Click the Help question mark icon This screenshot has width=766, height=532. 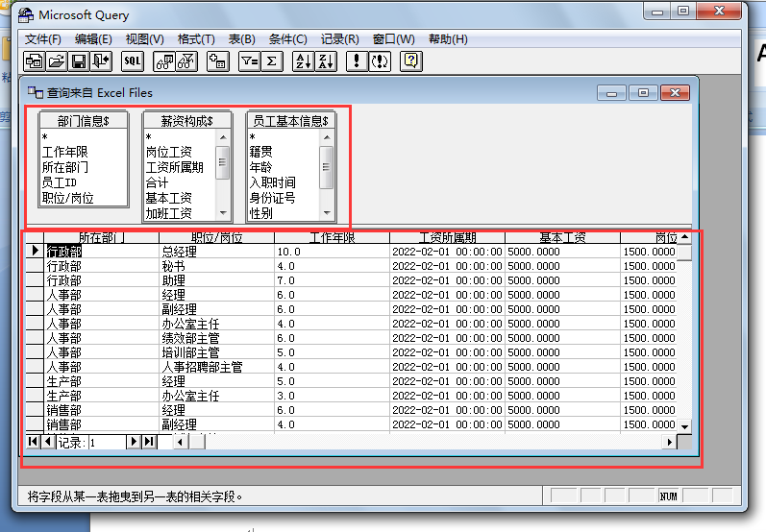[410, 61]
